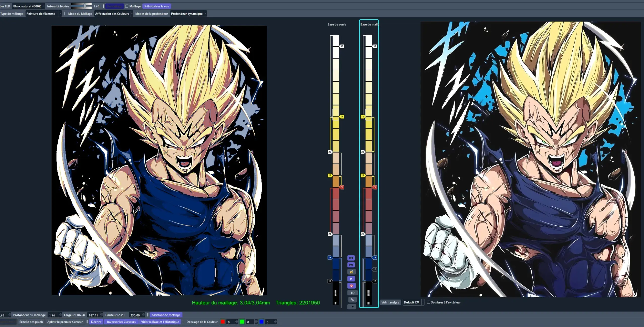Select marker 38 on the Base du maill slider
644x327 pixels.
[x=375, y=46]
